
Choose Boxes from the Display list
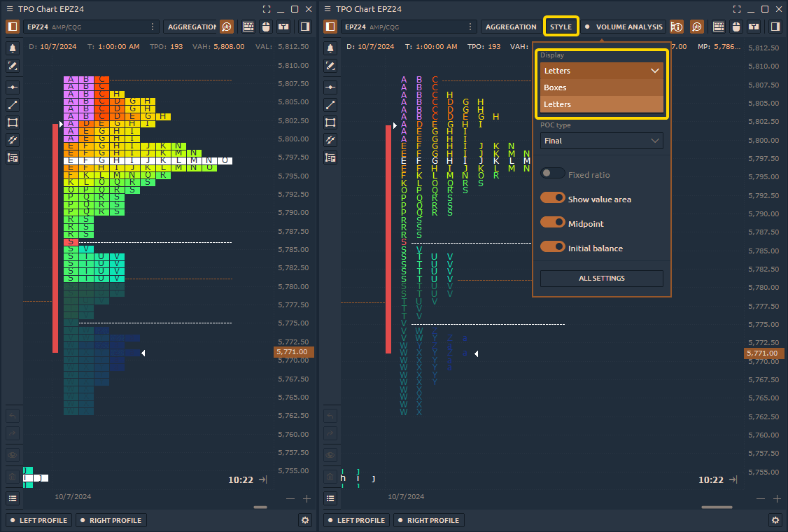pos(601,87)
